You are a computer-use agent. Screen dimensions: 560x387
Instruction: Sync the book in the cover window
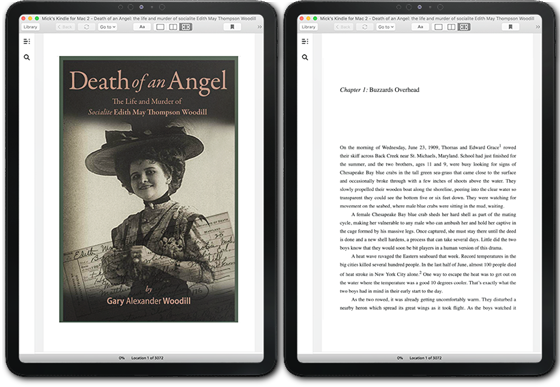[x=86, y=27]
